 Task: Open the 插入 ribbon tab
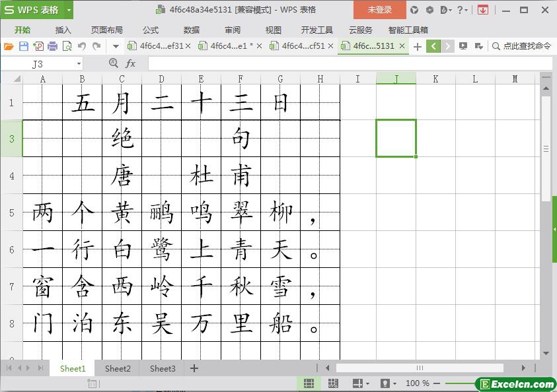point(63,30)
